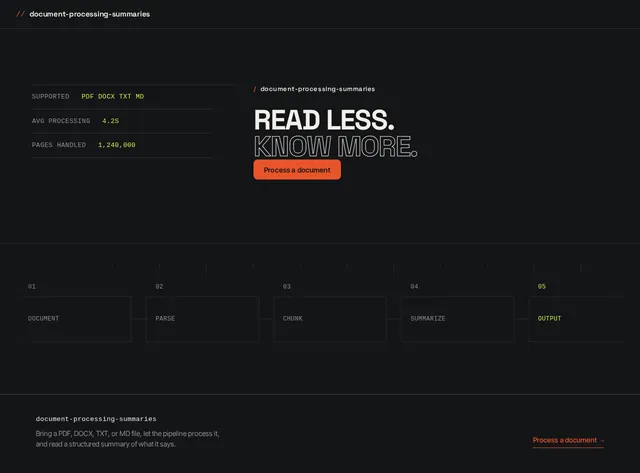Click step number 01 label
The image size is (640, 473).
pyautogui.click(x=32, y=286)
